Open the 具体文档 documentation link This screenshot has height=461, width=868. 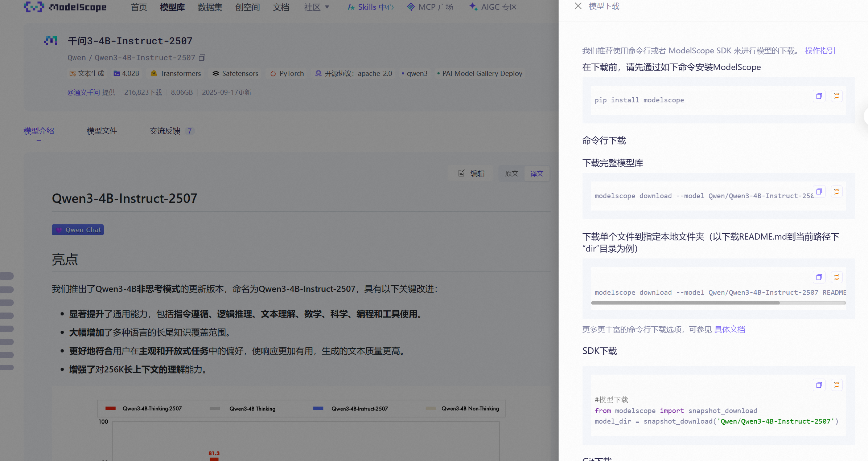coord(729,330)
